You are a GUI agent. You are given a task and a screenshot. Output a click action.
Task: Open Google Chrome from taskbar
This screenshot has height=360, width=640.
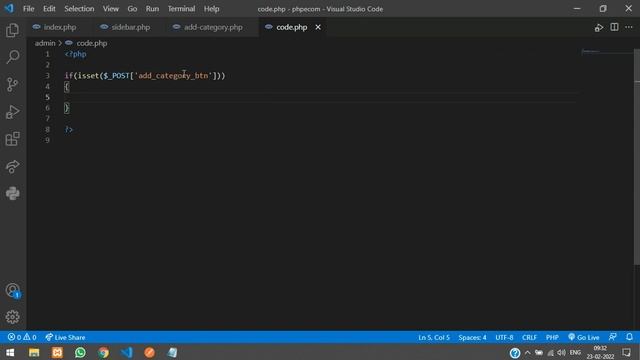point(104,352)
